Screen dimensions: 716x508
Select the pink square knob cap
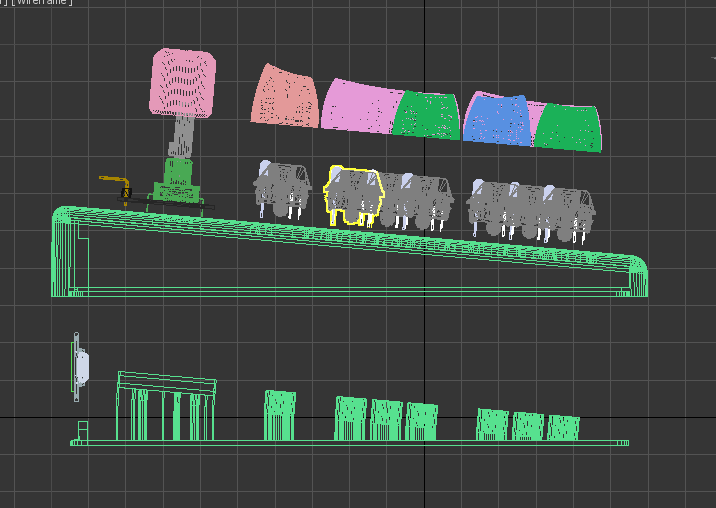[x=183, y=83]
